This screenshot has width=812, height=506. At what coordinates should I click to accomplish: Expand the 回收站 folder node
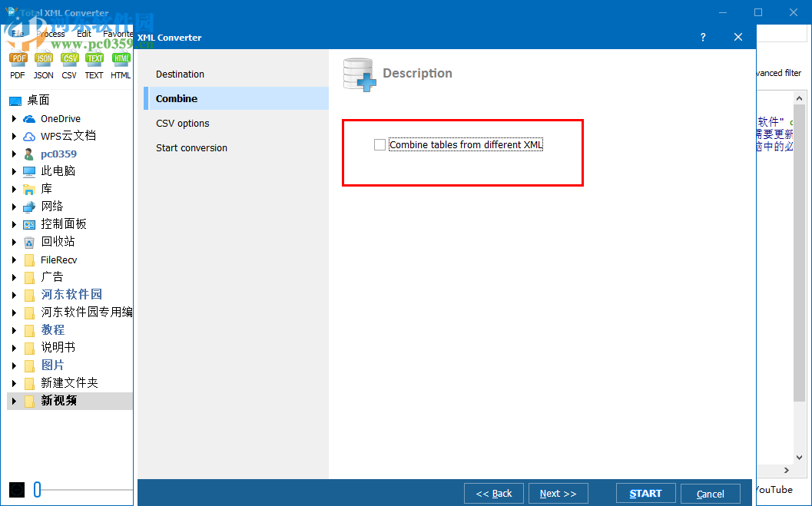14,241
